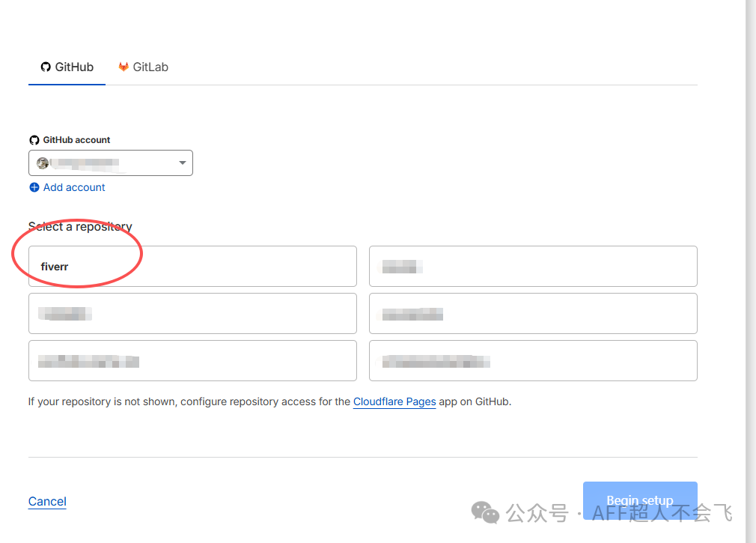The height and width of the screenshot is (543, 756).
Task: Click the GitLab fox icon in the tab
Action: pyautogui.click(x=124, y=67)
